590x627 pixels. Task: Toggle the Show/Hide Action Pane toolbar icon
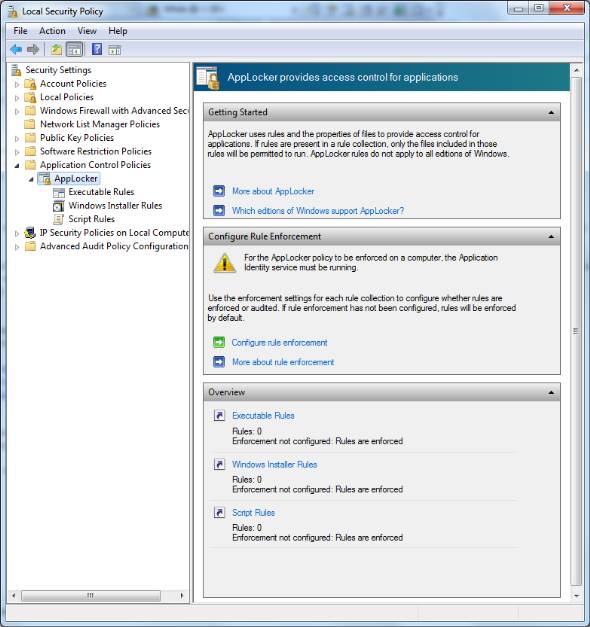pos(114,50)
